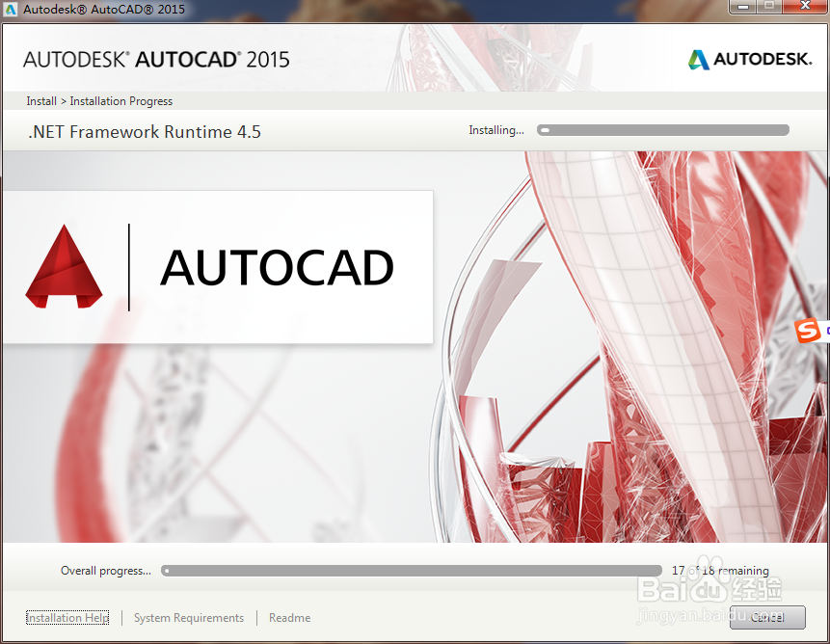
Task: Click the AutoCAD icon in the title bar
Action: tap(10, 7)
